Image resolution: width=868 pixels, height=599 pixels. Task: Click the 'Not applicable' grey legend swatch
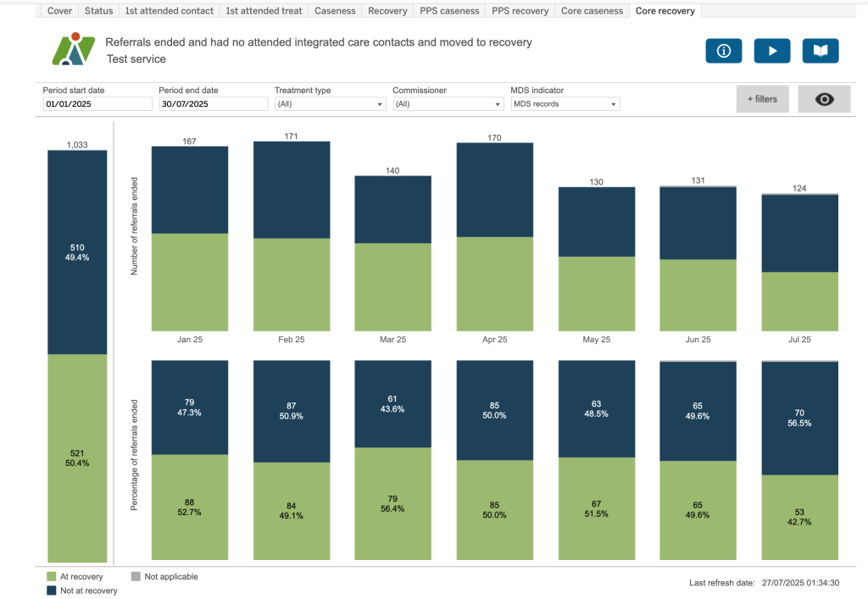coord(136,577)
